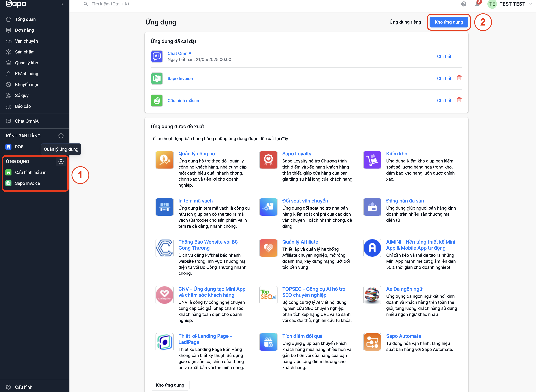Open the Sapo Loyalty app title
Screen dimensions: 536x392
coord(297,154)
